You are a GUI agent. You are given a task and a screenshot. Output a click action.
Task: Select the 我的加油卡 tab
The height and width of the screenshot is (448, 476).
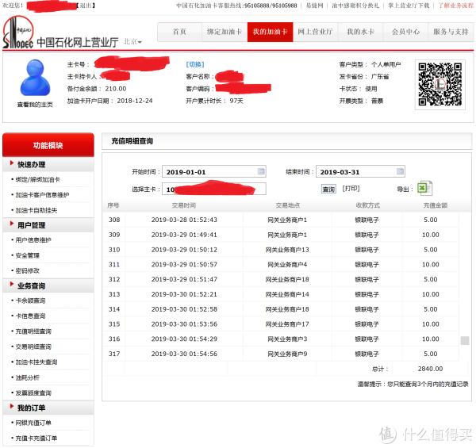click(271, 32)
